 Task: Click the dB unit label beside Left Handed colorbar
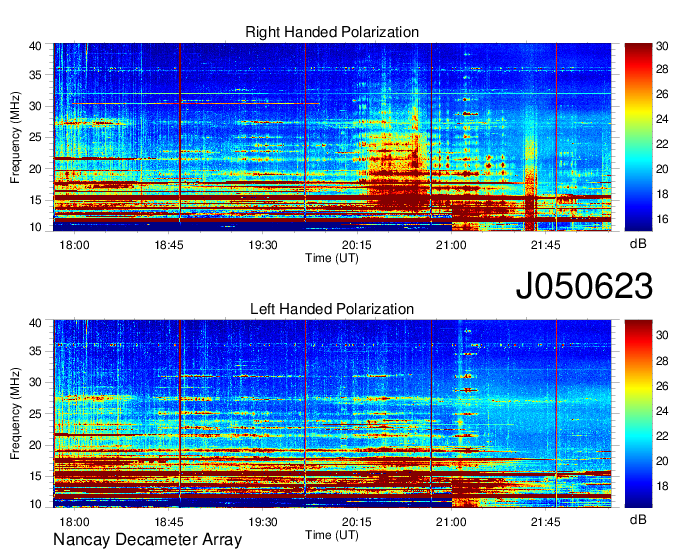pyautogui.click(x=638, y=519)
